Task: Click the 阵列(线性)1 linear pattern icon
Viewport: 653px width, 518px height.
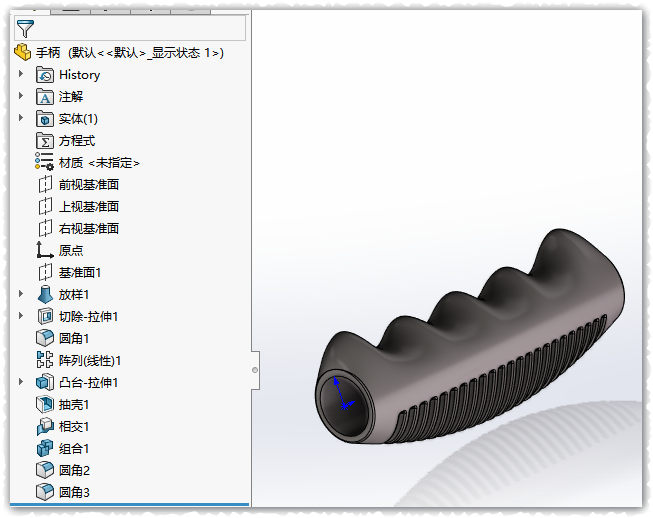Action: 45,360
